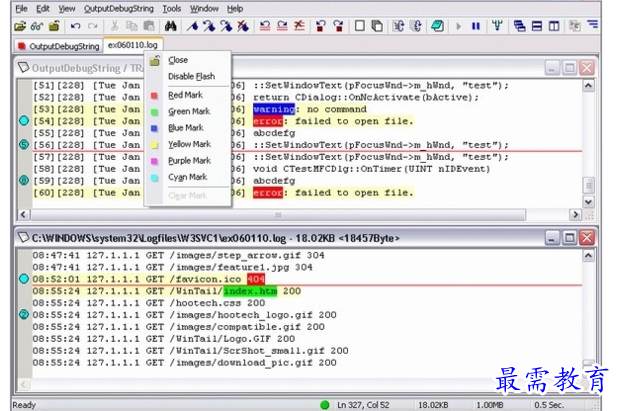Screen dimensions: 617x411
Task: Open the OutputDebugString menu in menu bar
Action: point(118,8)
